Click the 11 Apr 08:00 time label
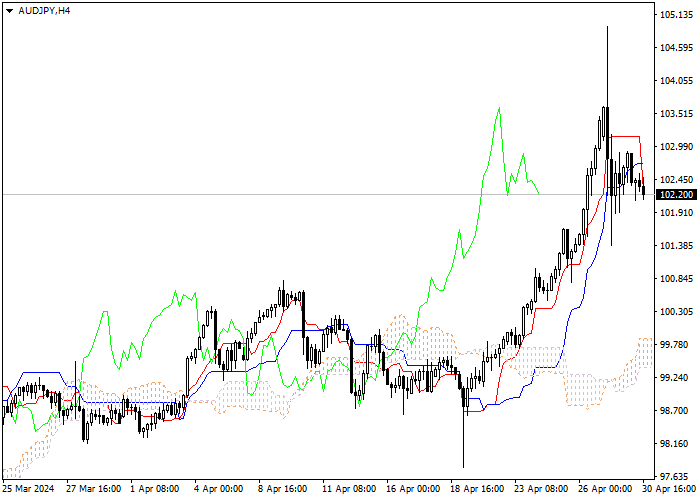Screen dimensions: 700x500 point(349,489)
